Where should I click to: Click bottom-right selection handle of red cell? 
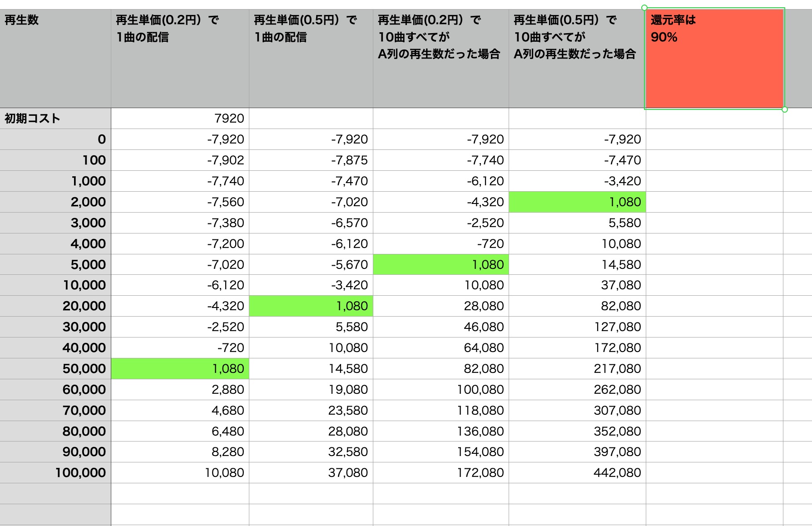(x=785, y=109)
